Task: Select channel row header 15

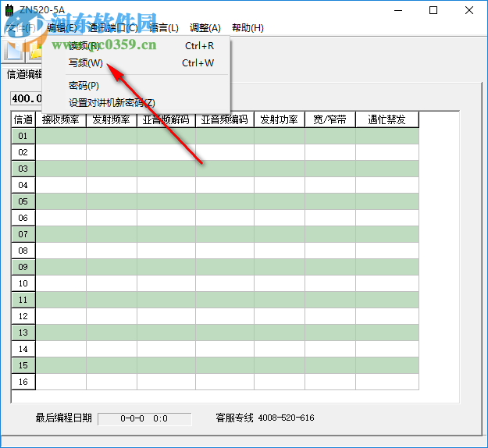Action: click(23, 365)
